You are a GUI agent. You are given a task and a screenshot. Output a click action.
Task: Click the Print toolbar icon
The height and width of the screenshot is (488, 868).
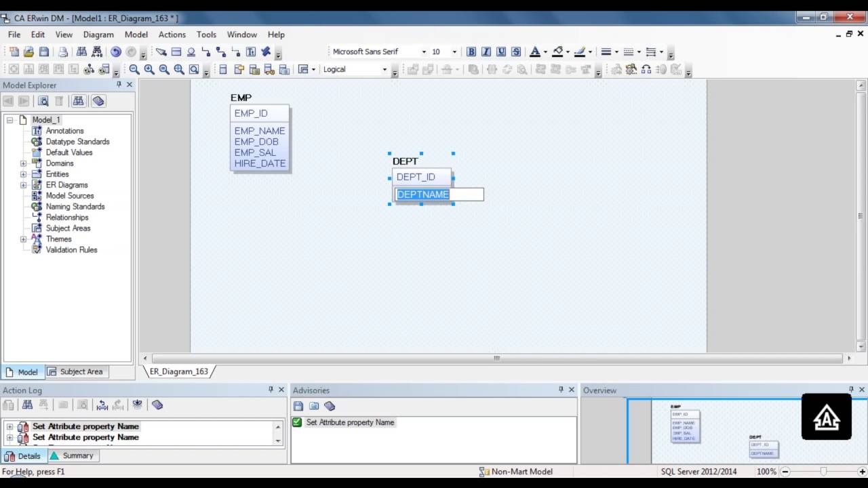63,52
